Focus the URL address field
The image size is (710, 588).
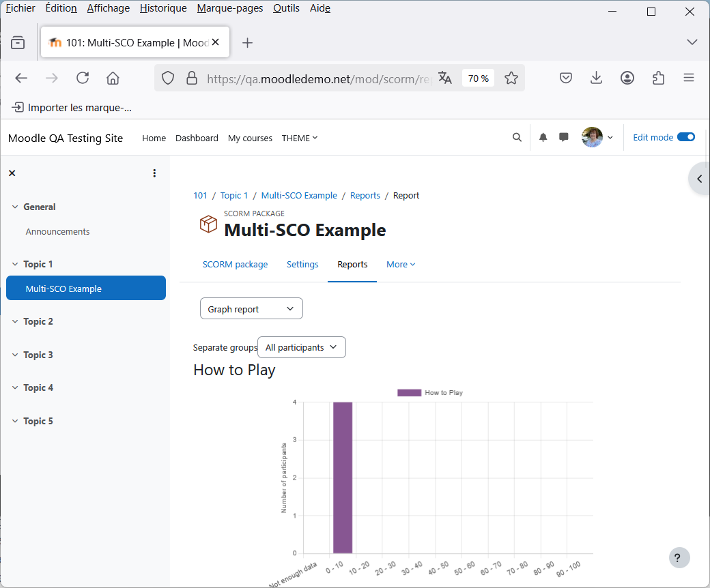pyautogui.click(x=318, y=78)
